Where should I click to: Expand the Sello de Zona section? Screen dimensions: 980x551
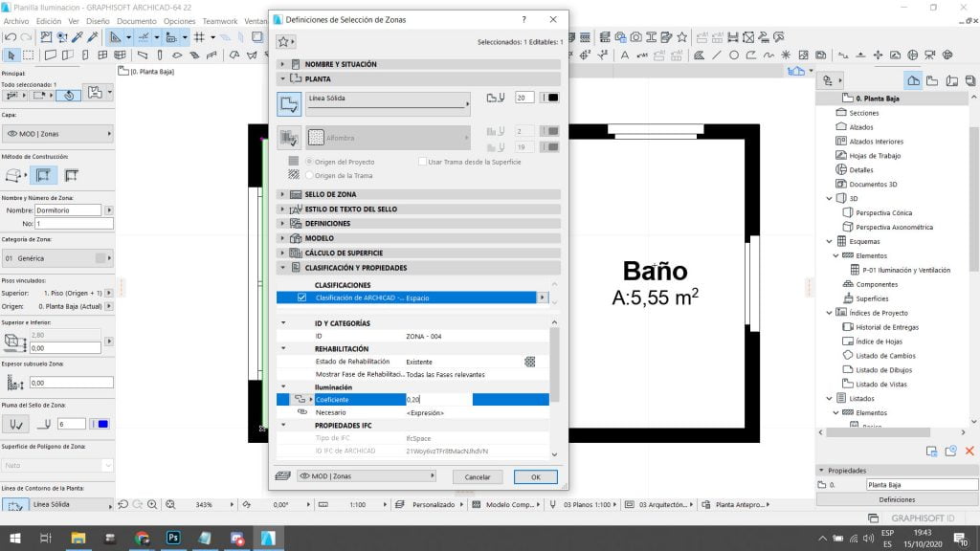[283, 194]
